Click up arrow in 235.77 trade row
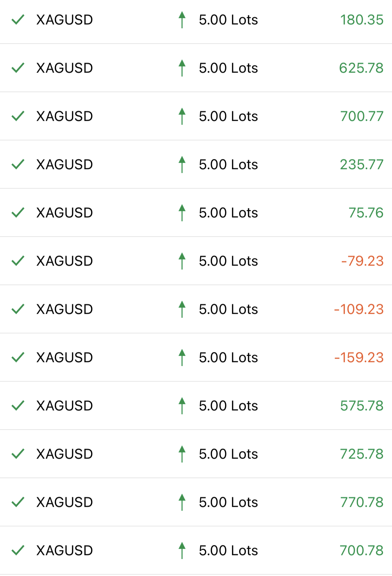The width and height of the screenshot is (392, 576). coord(182,165)
